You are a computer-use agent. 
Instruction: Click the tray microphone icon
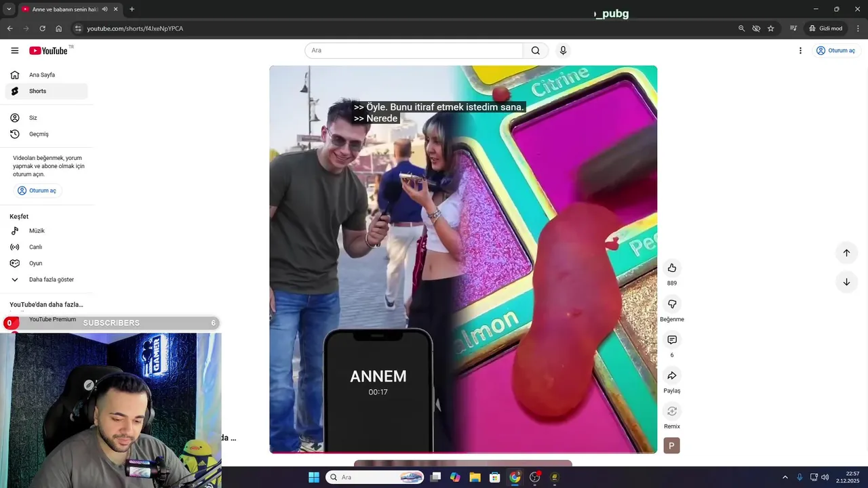(800, 477)
